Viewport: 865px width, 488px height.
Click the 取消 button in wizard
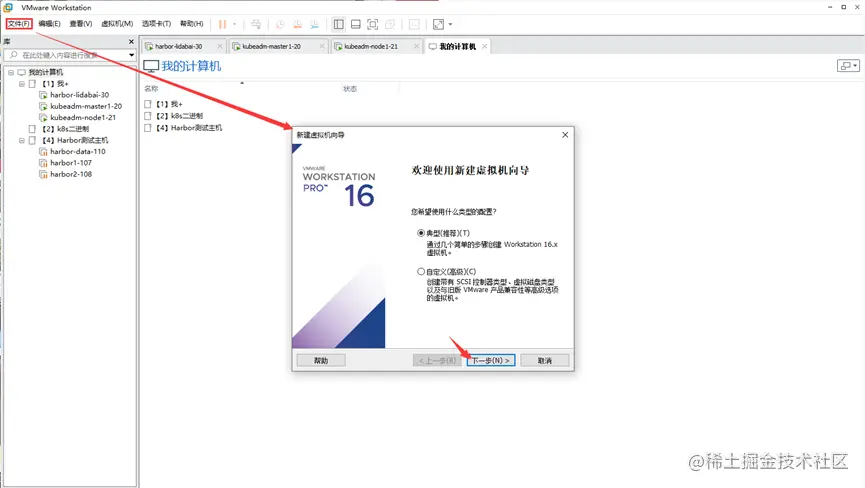coord(544,361)
